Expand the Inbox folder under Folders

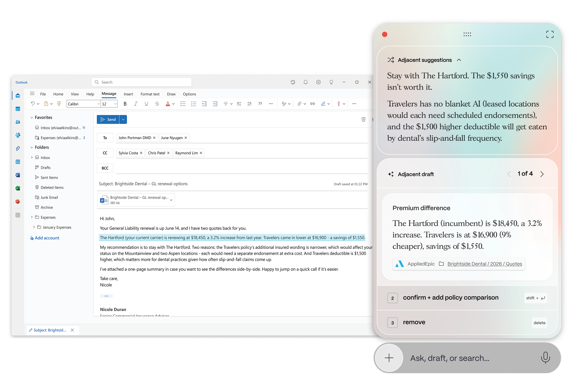pyautogui.click(x=32, y=157)
